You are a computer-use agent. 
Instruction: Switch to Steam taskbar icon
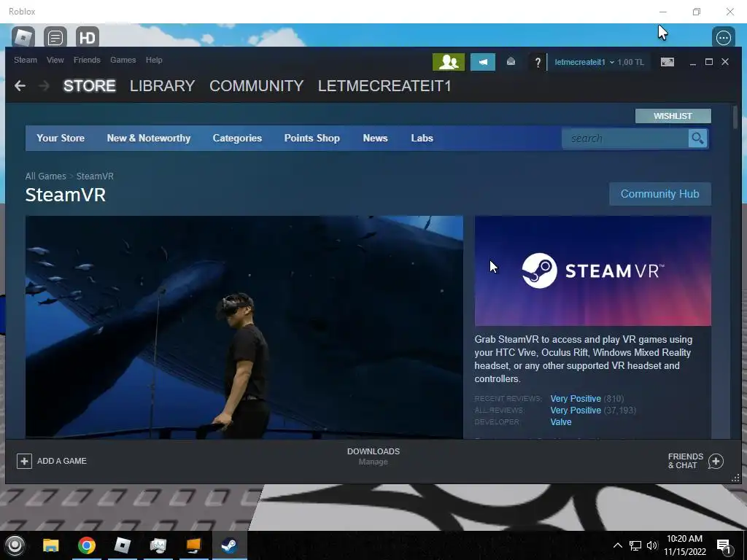click(229, 545)
